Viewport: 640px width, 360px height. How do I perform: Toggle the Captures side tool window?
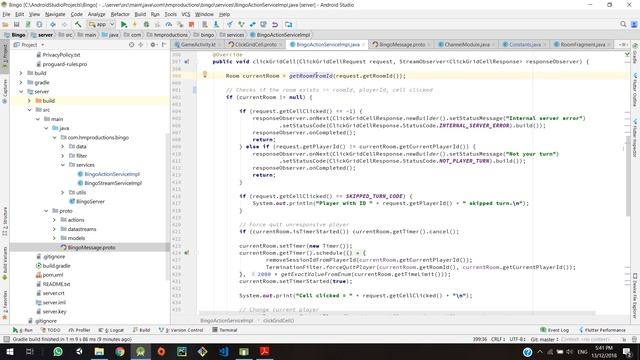4,91
